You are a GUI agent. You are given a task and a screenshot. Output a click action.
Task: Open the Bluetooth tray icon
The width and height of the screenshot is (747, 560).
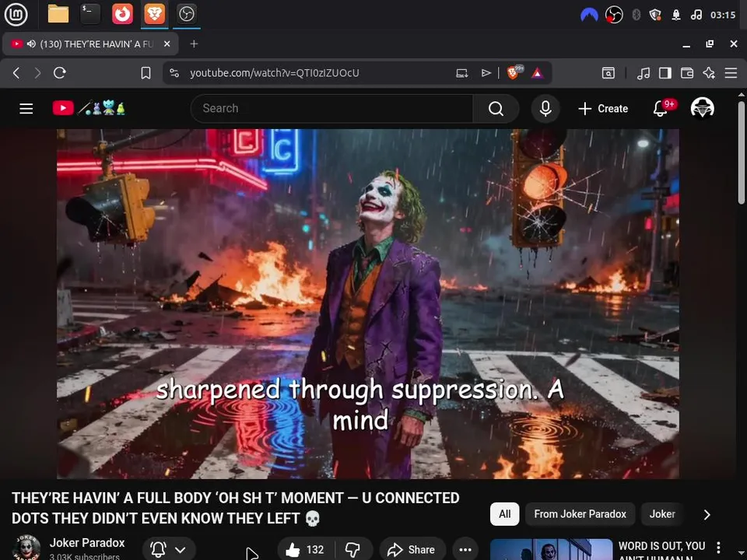636,15
